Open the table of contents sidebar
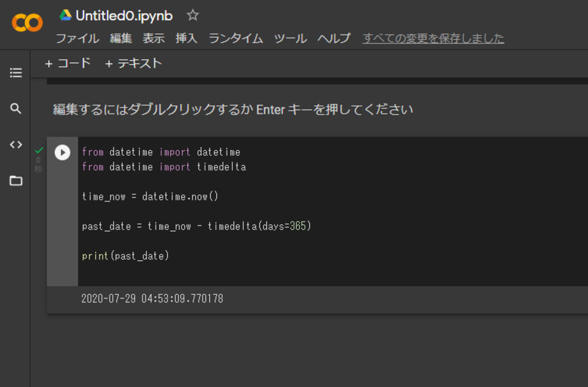Image resolution: width=588 pixels, height=387 pixels. coord(15,73)
